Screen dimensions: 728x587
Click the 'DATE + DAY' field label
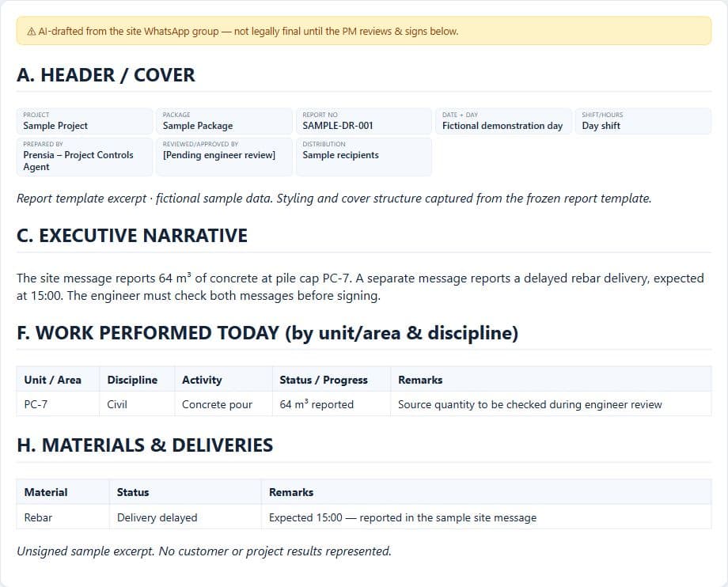tap(460, 115)
